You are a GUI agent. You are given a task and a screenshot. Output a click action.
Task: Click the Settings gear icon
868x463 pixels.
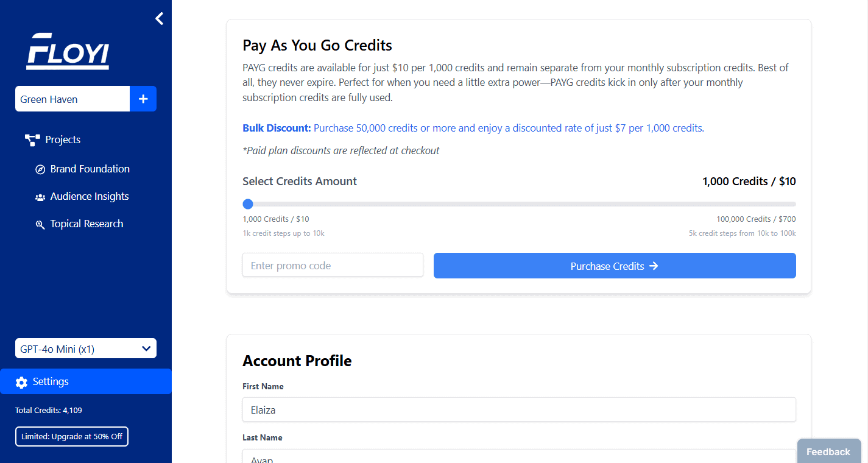[21, 382]
